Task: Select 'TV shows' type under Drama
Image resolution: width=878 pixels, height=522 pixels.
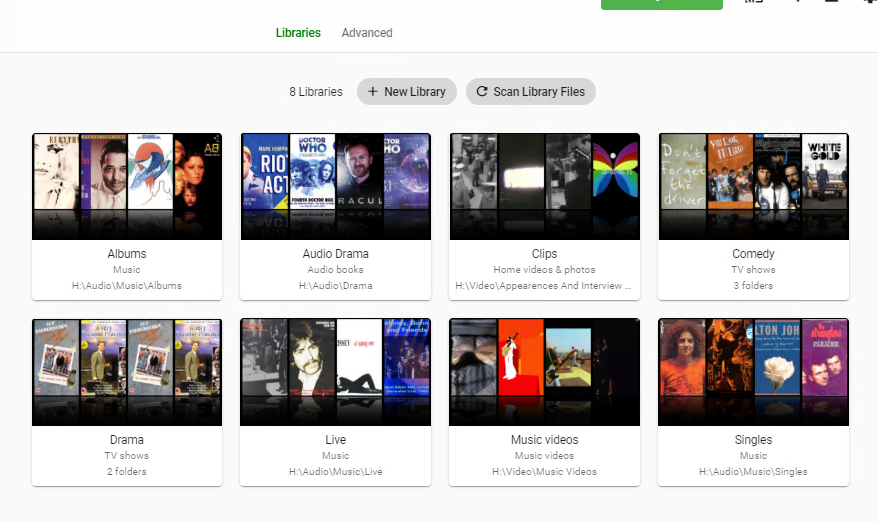Action: pyautogui.click(x=127, y=456)
